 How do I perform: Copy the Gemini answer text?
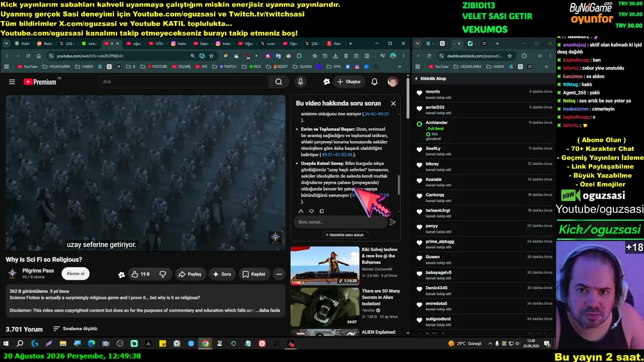tap(321, 211)
